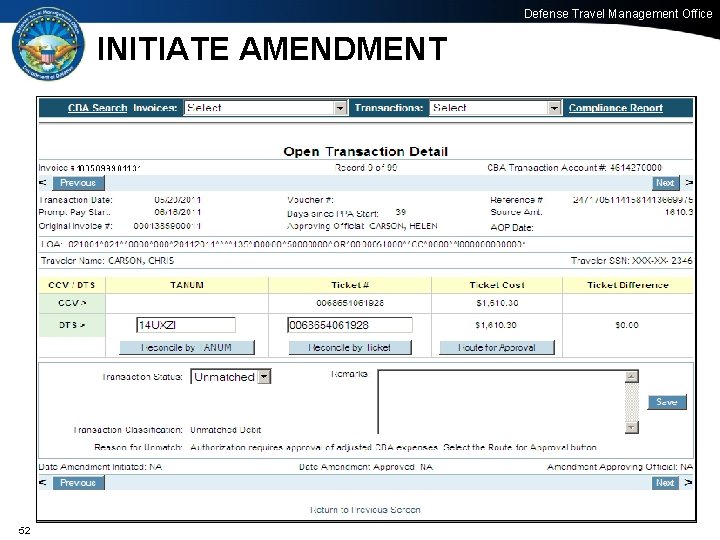This screenshot has height=540, width=720.
Task: Open the Transaction Status Unmatched dropdown
Action: pos(231,377)
